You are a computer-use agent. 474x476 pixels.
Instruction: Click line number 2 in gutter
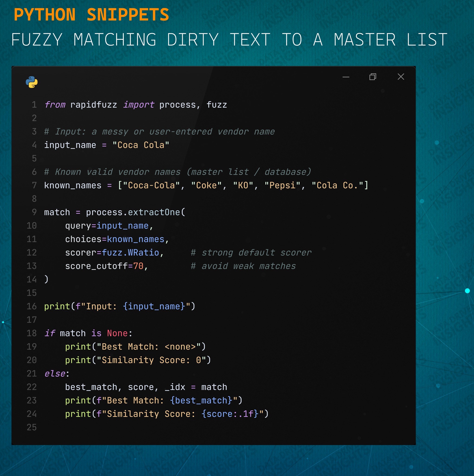coord(34,118)
